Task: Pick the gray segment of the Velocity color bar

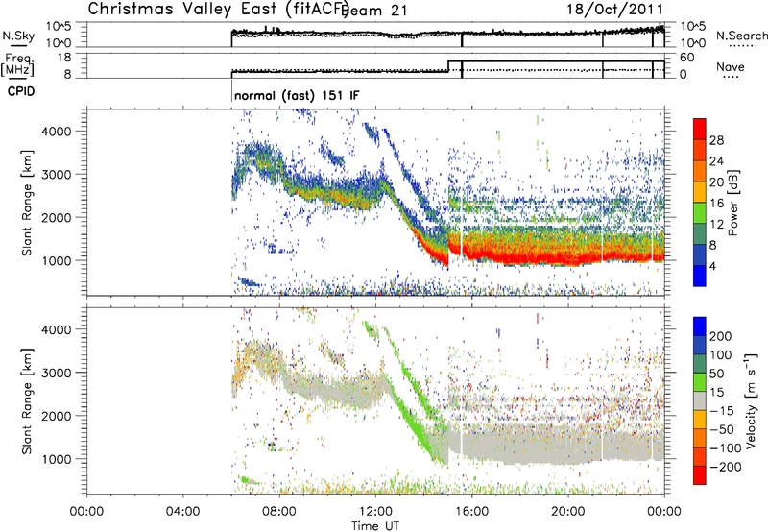Action: pyautogui.click(x=700, y=401)
